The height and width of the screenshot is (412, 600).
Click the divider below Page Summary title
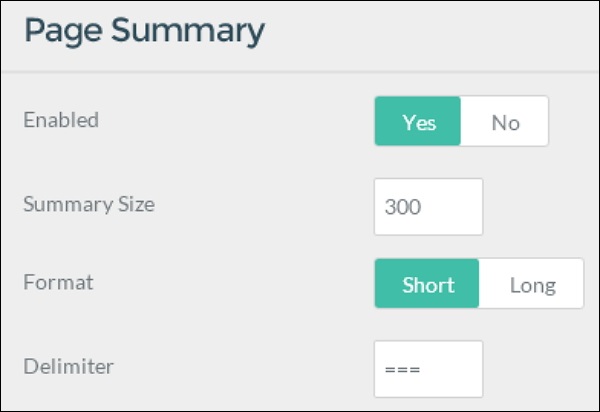click(300, 71)
